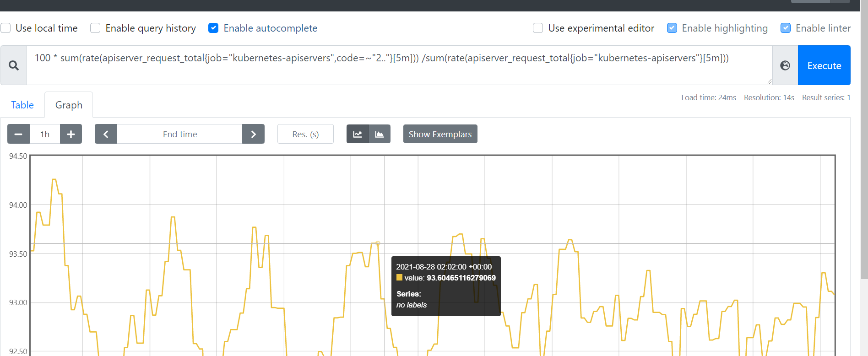Open the metrics explorer globe icon
868x356 pixels.
click(x=785, y=65)
